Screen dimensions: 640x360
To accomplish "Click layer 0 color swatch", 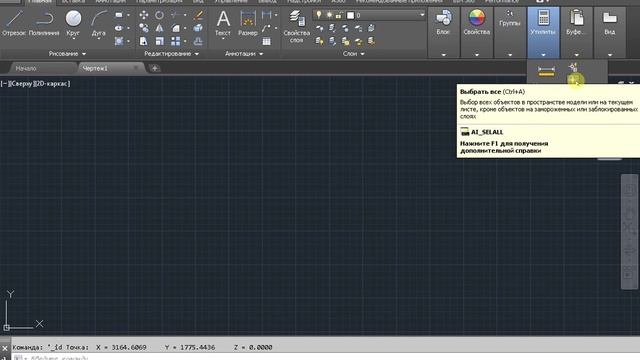I will [x=350, y=16].
